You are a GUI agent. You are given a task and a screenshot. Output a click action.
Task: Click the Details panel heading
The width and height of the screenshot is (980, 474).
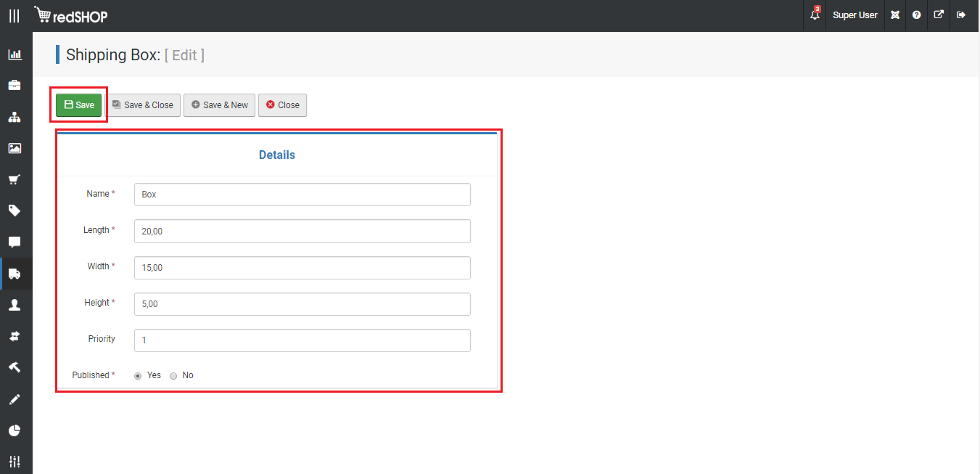click(x=277, y=155)
